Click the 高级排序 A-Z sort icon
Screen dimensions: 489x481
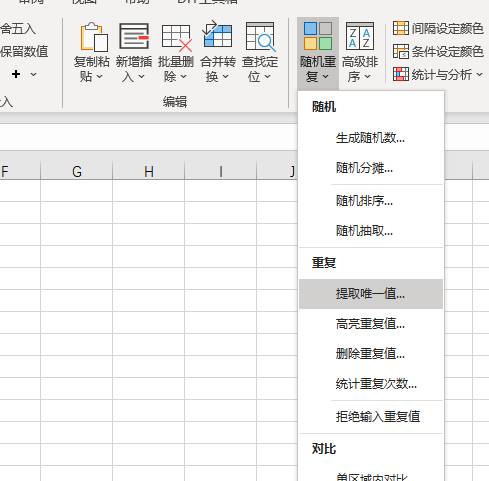tap(360, 36)
